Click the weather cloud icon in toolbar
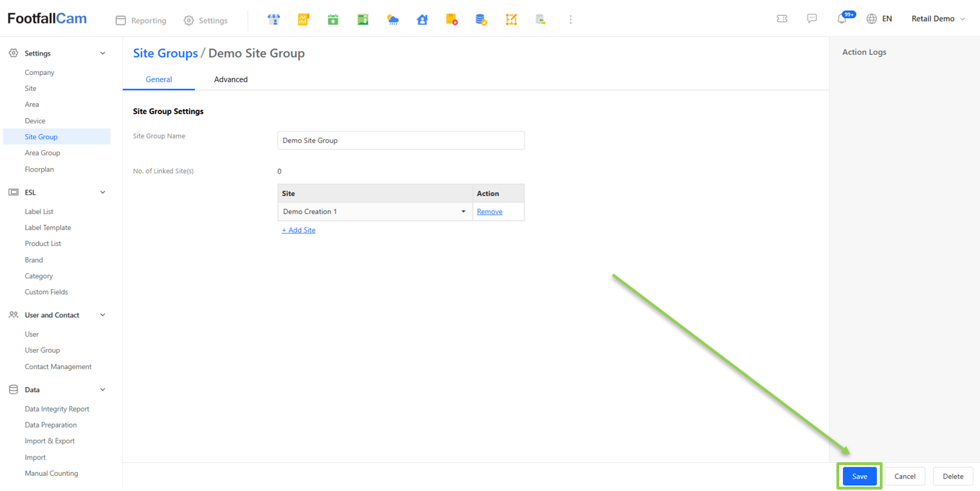The image size is (980, 491). [x=393, y=20]
